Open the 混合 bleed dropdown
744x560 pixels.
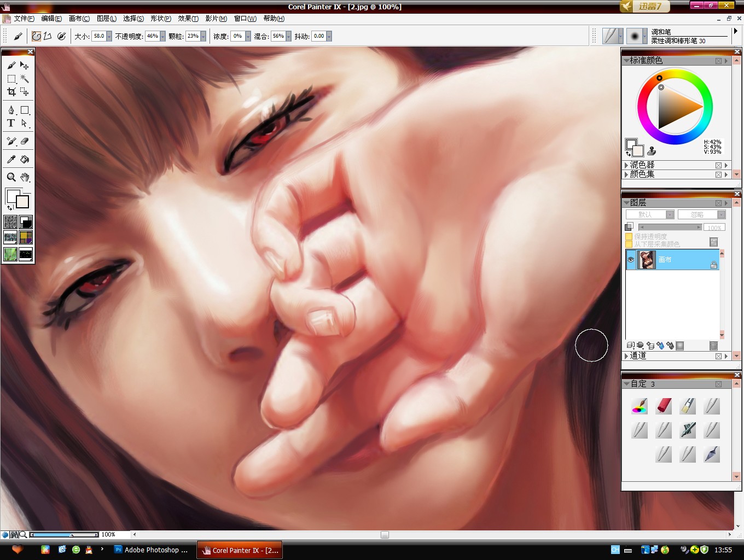[x=288, y=36]
